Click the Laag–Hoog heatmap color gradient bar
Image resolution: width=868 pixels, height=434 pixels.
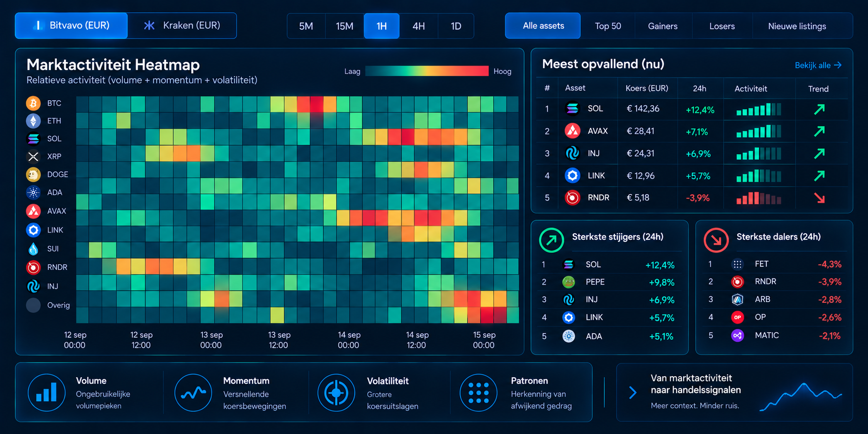[x=427, y=71]
